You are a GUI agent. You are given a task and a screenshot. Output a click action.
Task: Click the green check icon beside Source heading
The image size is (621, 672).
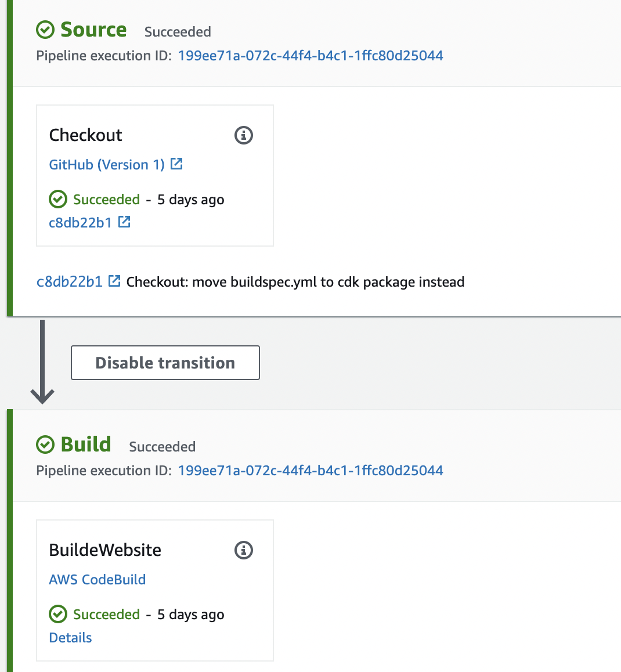[45, 30]
